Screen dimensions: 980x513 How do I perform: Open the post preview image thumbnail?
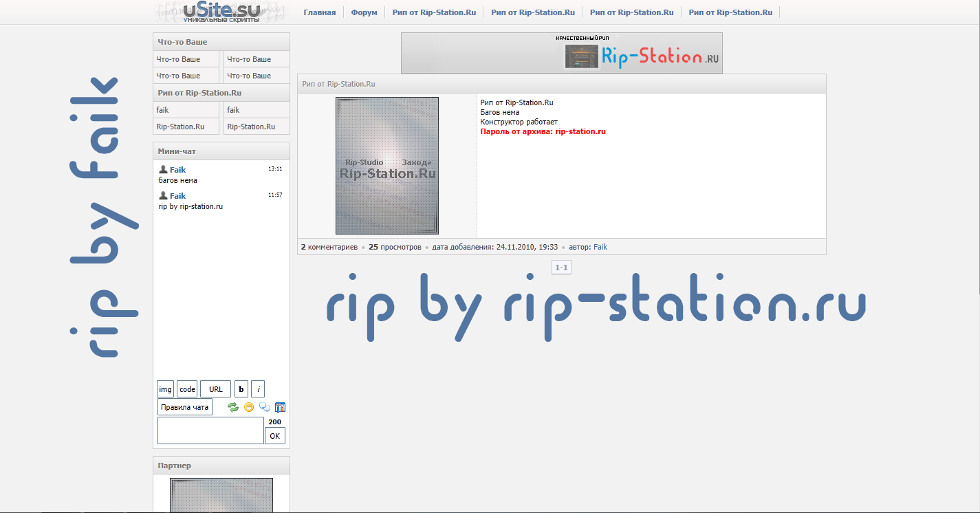(x=387, y=166)
